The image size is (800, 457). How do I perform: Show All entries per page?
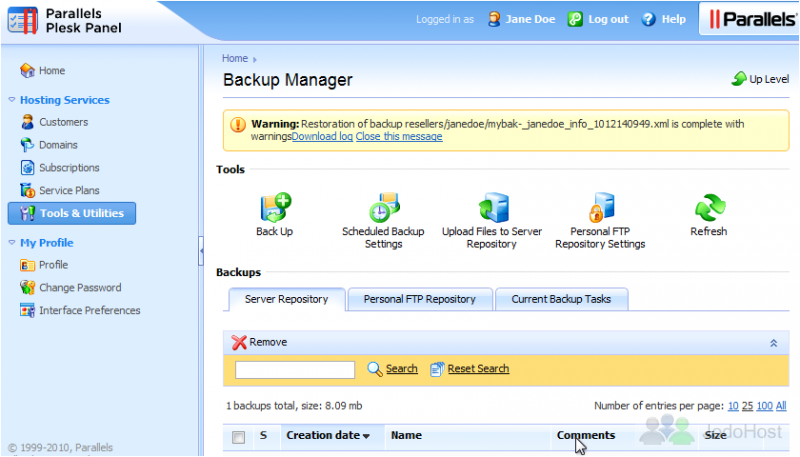pyautogui.click(x=781, y=406)
